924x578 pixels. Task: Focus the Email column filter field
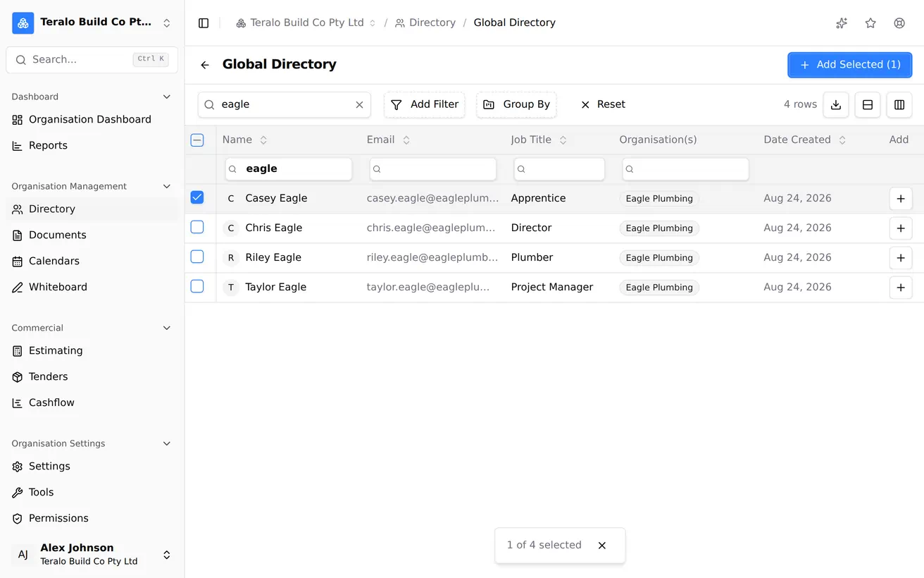(433, 169)
